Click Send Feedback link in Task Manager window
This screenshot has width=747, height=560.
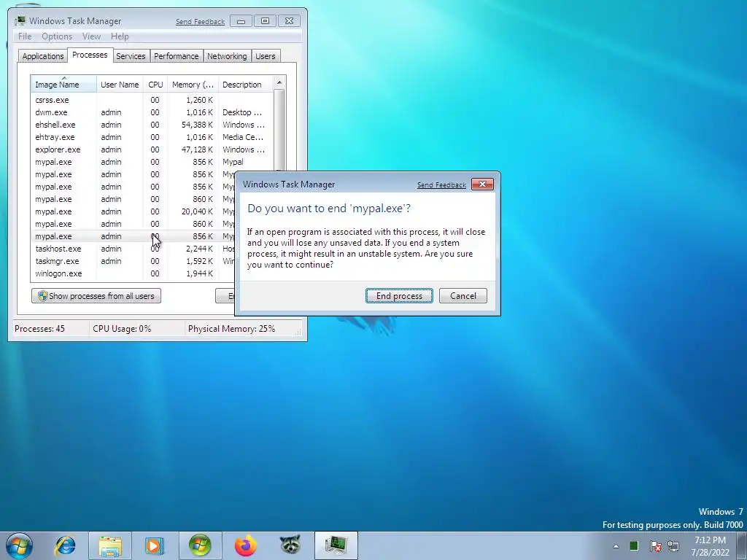coord(200,22)
